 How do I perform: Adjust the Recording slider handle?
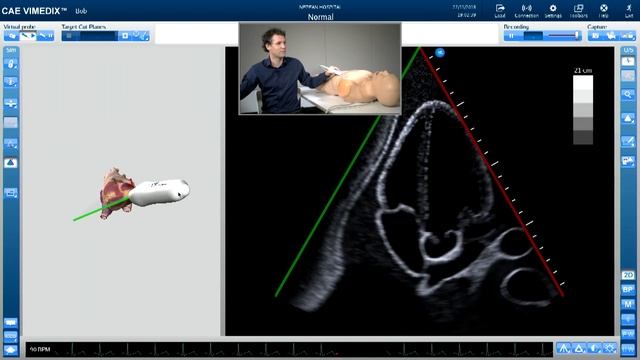click(x=577, y=36)
